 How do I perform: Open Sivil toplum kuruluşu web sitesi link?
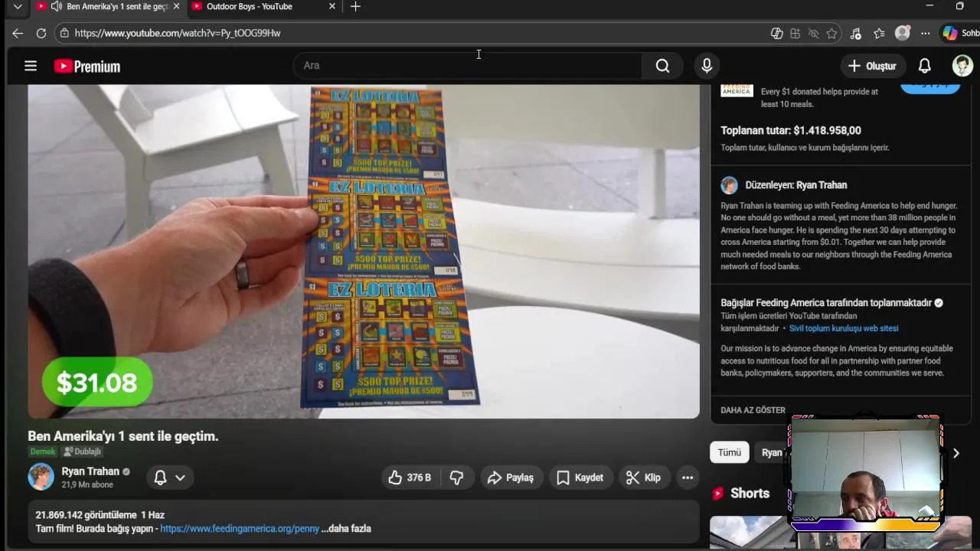pos(844,328)
